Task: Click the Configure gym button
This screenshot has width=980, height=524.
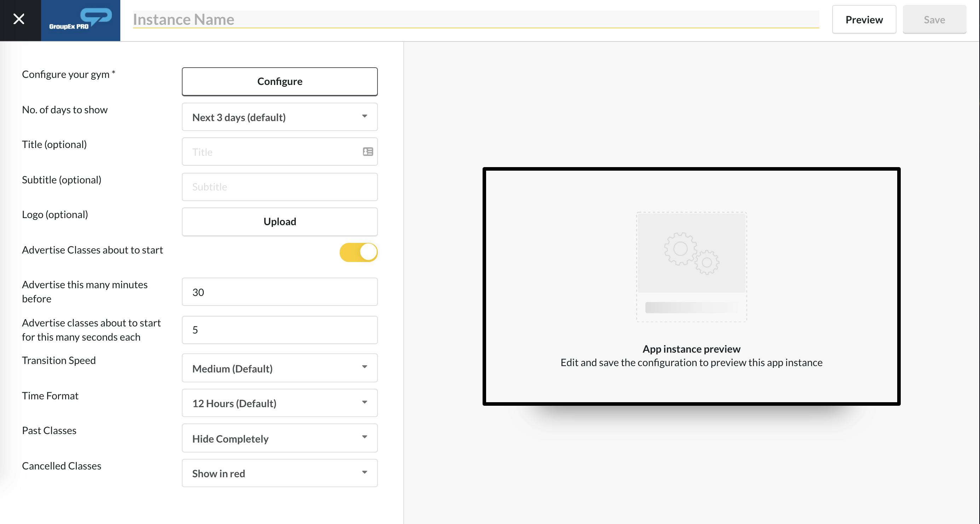Action: (279, 81)
